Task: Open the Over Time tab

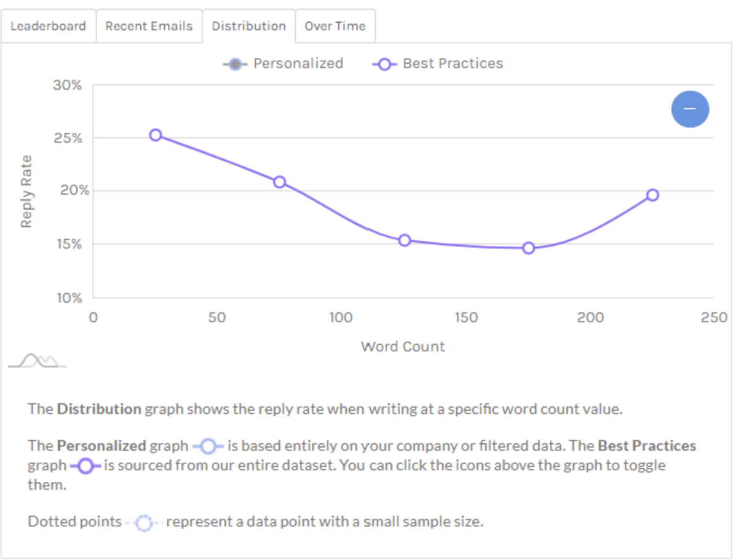Action: point(335,26)
